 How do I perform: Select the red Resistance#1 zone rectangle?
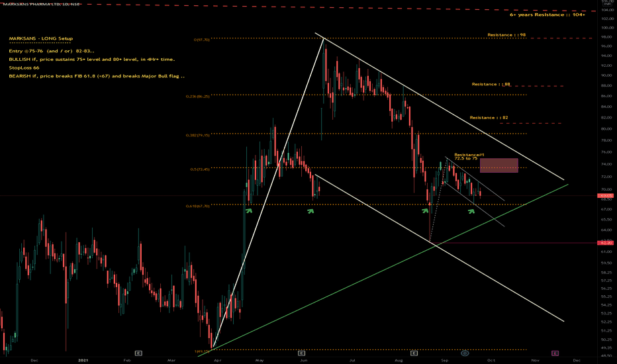(499, 165)
